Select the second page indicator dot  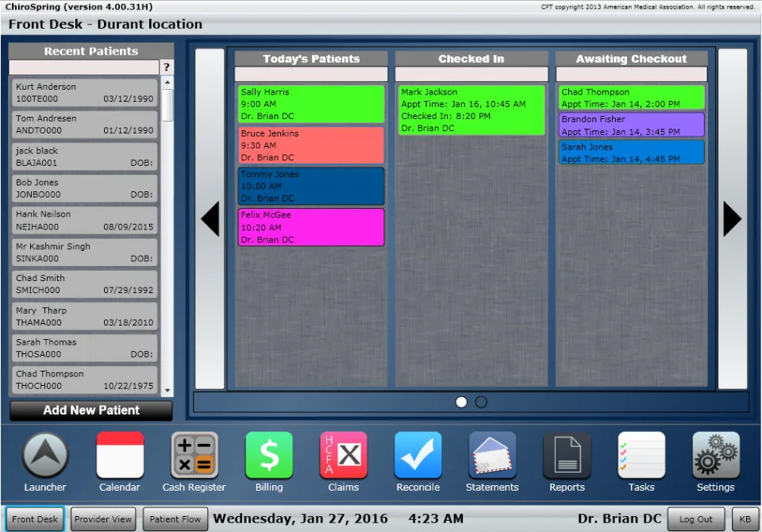481,402
